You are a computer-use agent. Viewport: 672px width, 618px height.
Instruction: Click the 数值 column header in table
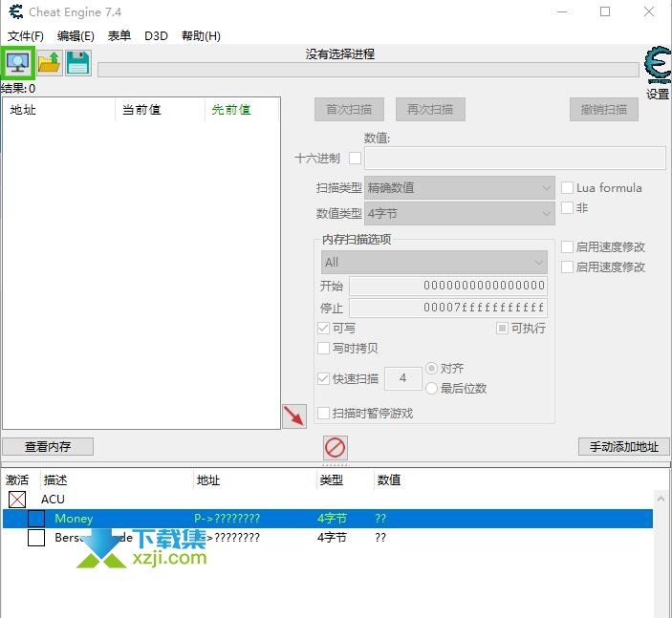pyautogui.click(x=389, y=480)
